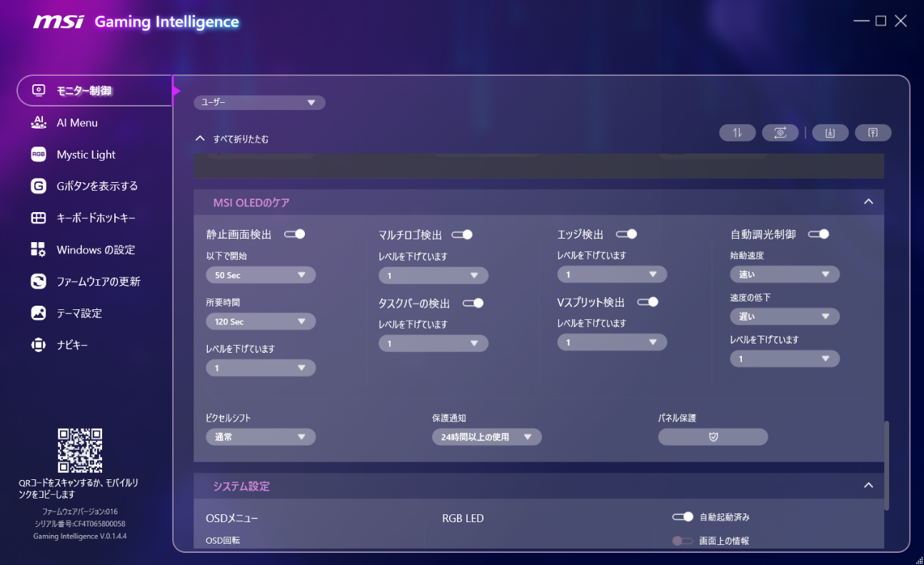Toggle the 自動起動済み switch

point(683,516)
